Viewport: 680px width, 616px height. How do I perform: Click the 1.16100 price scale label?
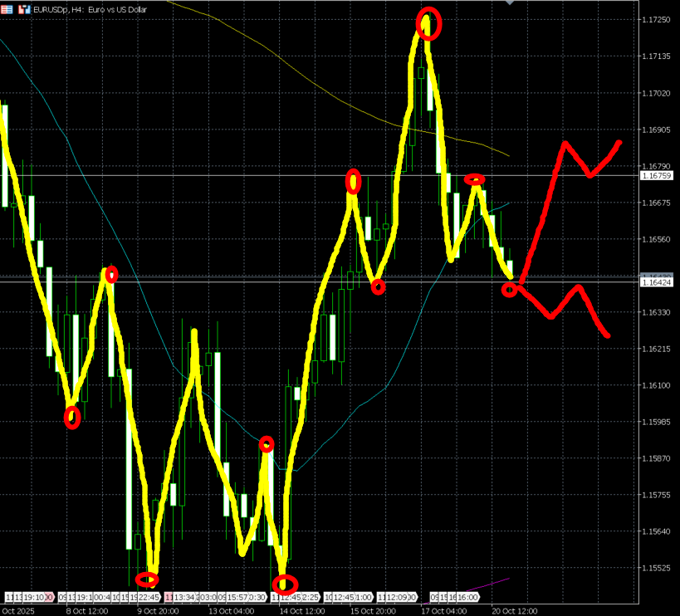click(657, 385)
